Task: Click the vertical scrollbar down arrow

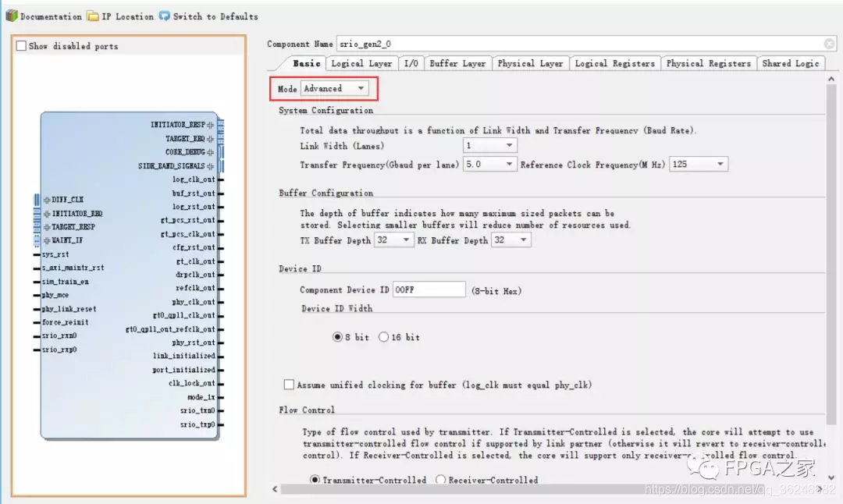Action: coord(831,477)
